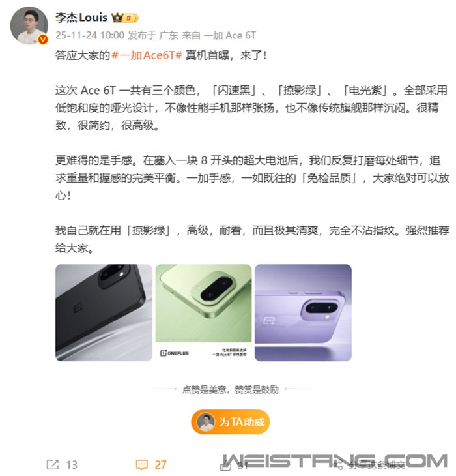The image size is (456, 476).
Task: Open the green Ace 6T phone photo
Action: [203, 313]
